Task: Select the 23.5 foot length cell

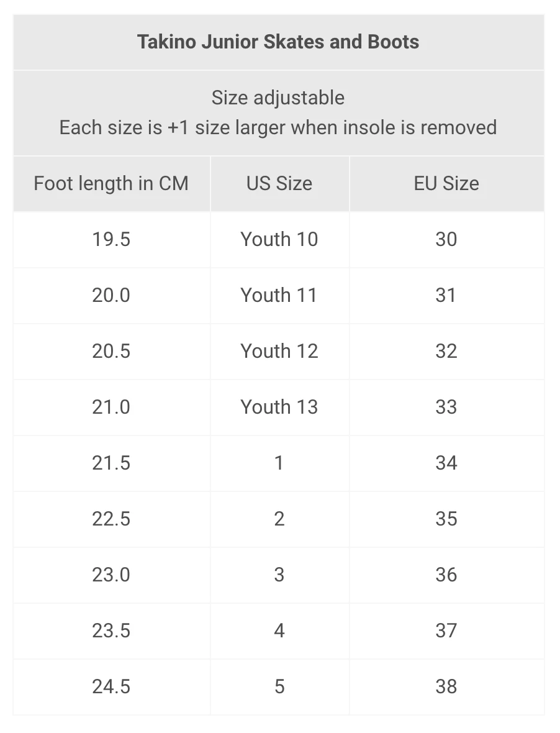Action: click(111, 631)
